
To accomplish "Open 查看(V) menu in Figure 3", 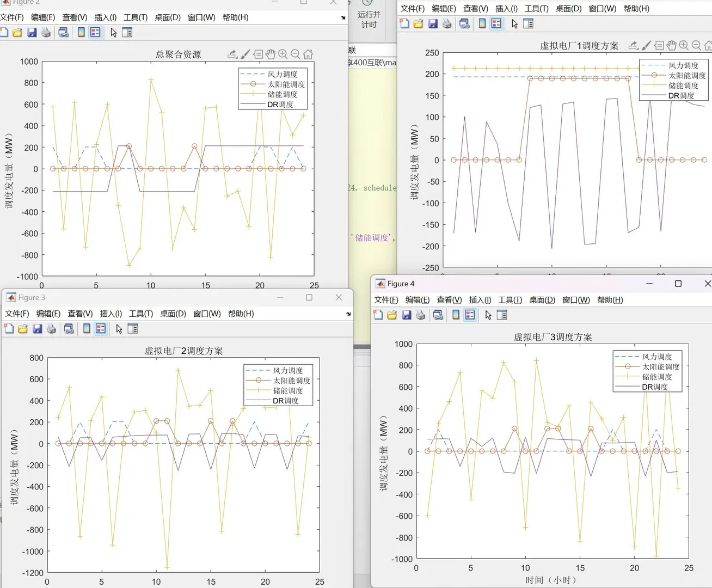I will (x=80, y=314).
